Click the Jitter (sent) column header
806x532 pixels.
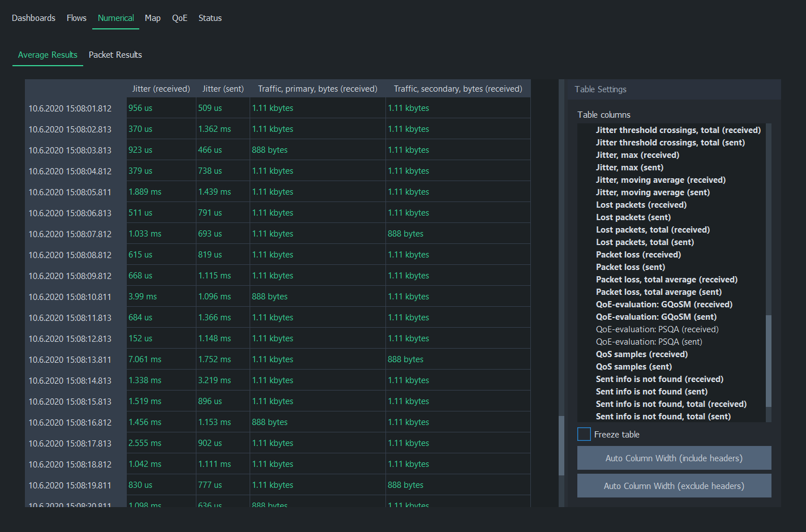(x=223, y=89)
